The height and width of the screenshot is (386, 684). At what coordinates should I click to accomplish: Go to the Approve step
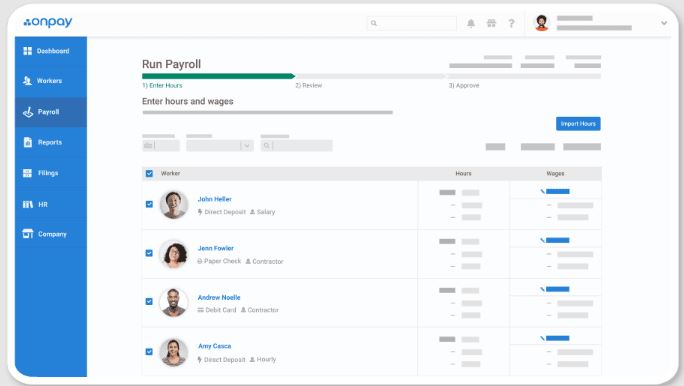(x=464, y=85)
